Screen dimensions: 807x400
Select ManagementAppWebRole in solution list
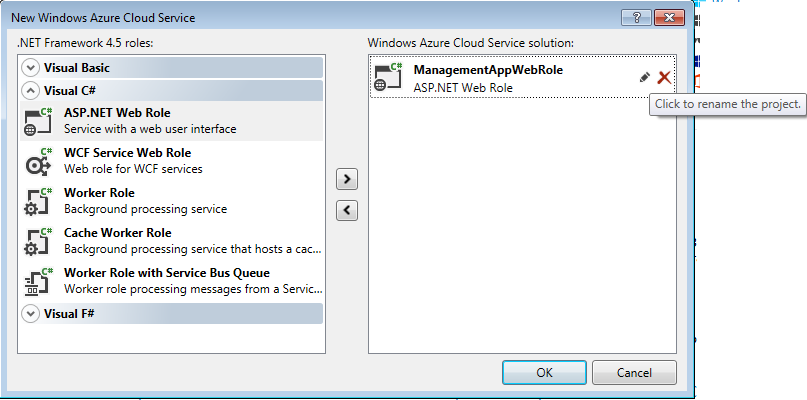[522, 77]
